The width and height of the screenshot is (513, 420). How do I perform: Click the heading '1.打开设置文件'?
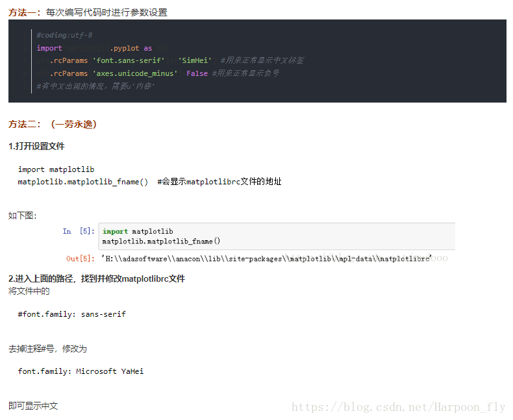36,146
